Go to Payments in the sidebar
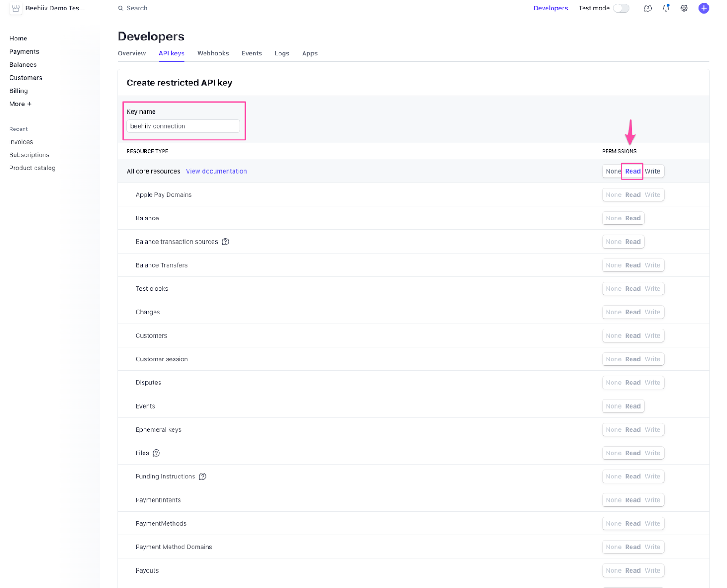 [x=24, y=52]
